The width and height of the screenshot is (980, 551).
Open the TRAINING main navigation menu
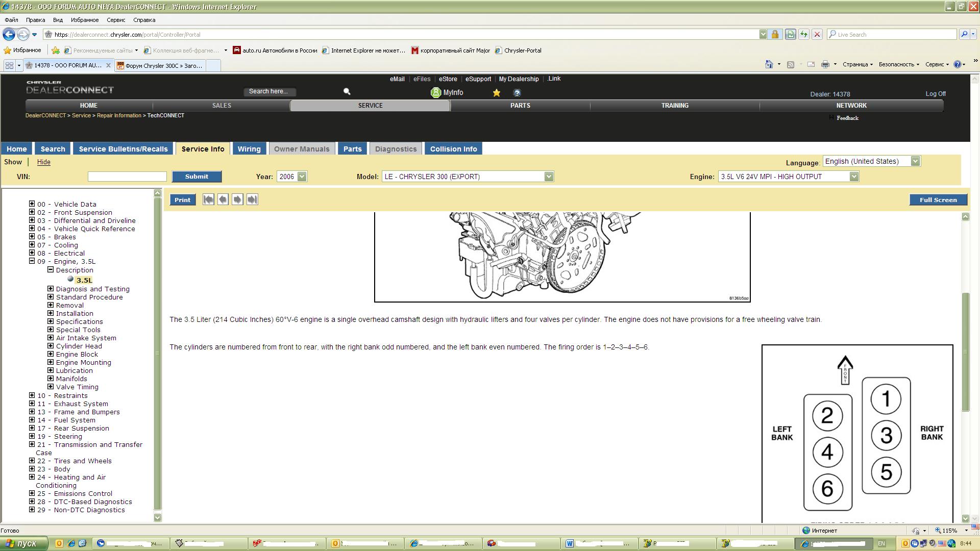[675, 106]
